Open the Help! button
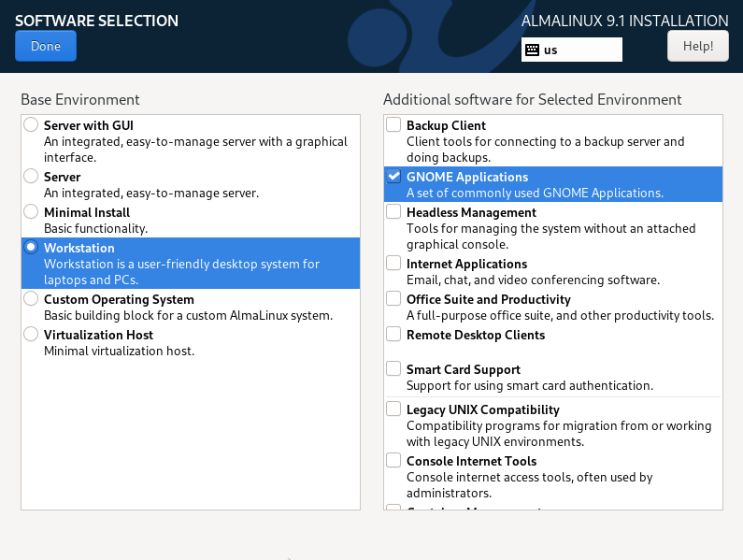743x560 pixels. [x=698, y=46]
